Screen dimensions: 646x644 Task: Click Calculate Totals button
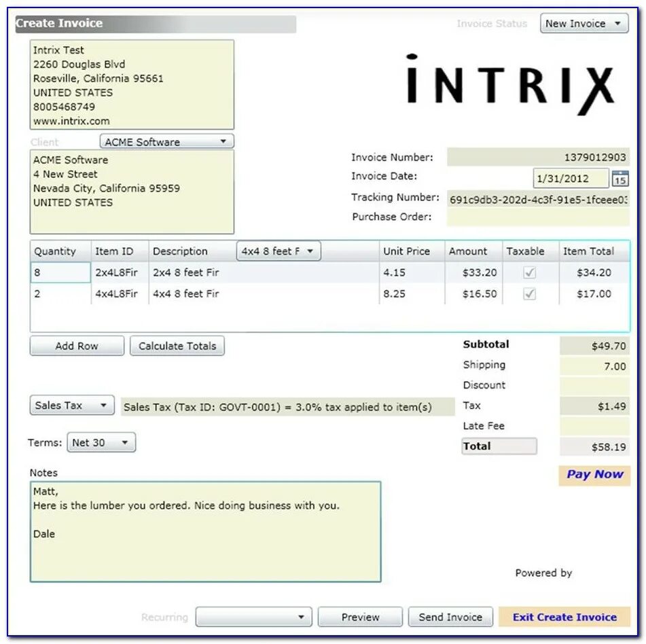[x=177, y=346]
